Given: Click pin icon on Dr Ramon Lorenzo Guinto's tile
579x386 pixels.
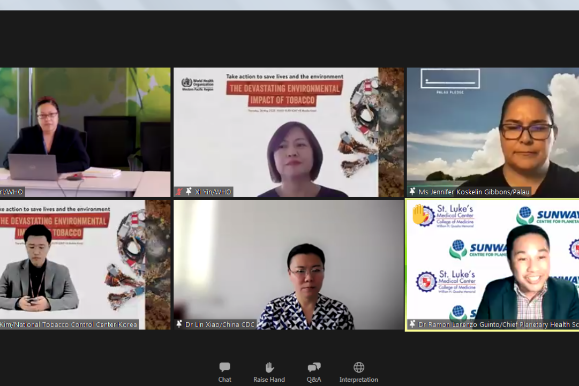Looking at the screenshot, I should click(412, 324).
